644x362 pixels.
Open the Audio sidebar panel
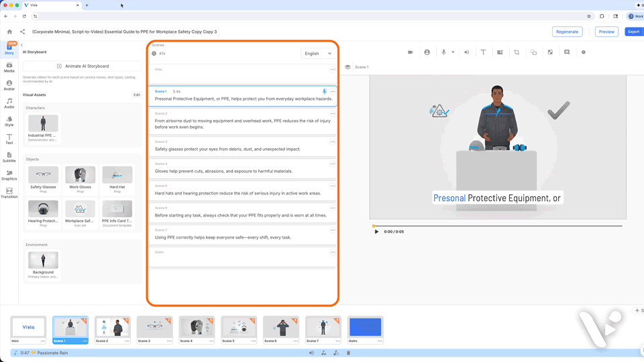pos(9,103)
